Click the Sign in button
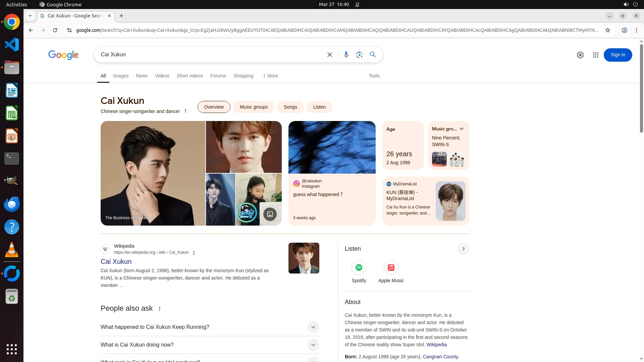 pyautogui.click(x=618, y=55)
